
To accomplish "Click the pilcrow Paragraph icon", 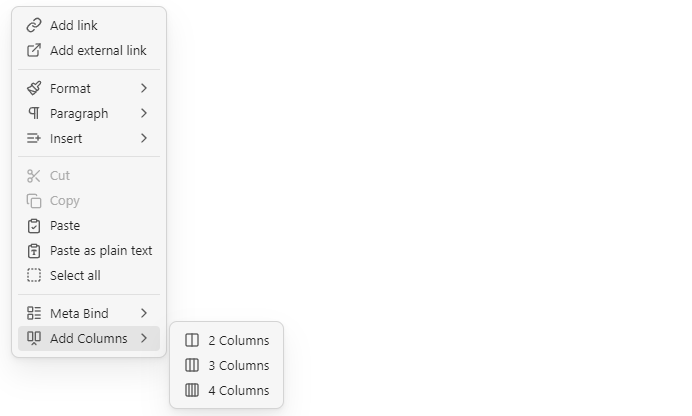I will [x=34, y=113].
